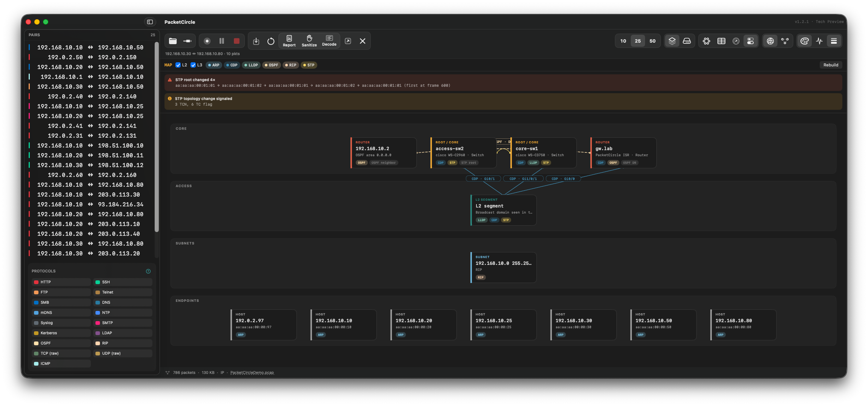Toggle the sidebar panel icon

pos(150,22)
